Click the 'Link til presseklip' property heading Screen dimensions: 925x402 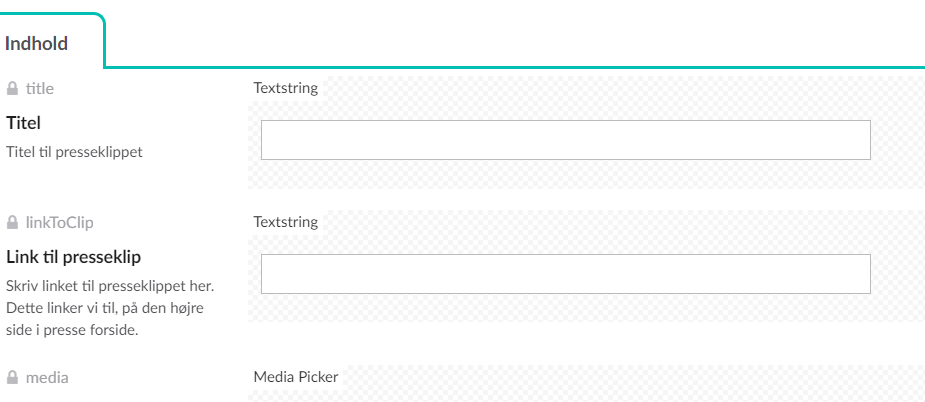(x=74, y=257)
